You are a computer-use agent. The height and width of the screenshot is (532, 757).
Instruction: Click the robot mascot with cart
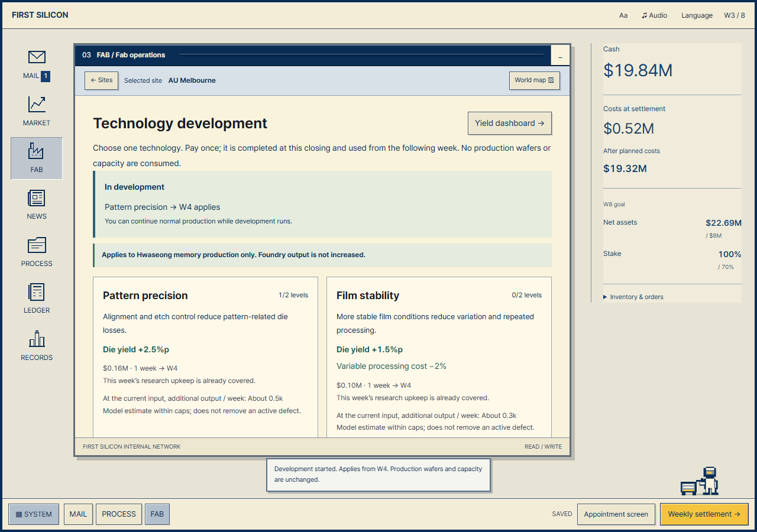[700, 481]
